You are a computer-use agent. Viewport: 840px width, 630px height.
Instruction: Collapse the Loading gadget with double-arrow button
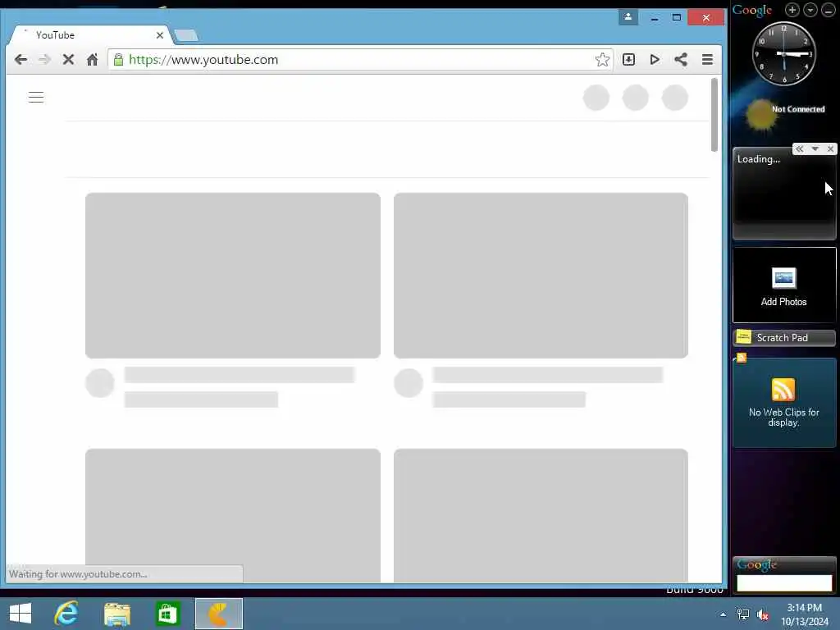click(x=799, y=149)
